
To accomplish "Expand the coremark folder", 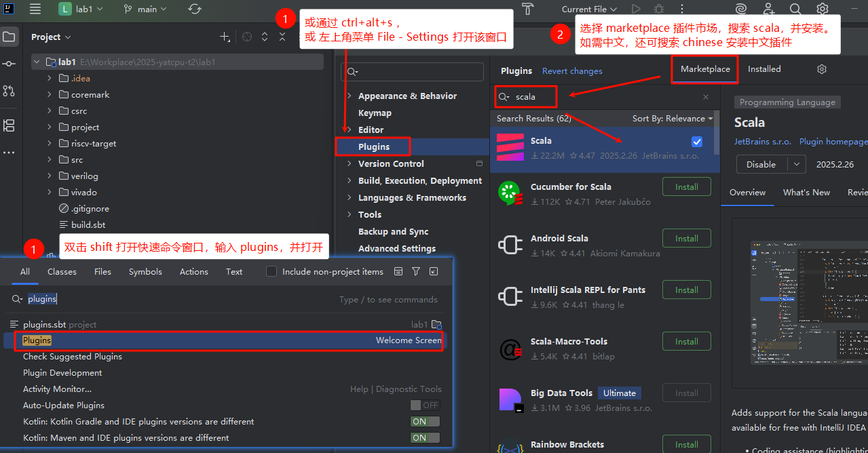I will point(50,95).
